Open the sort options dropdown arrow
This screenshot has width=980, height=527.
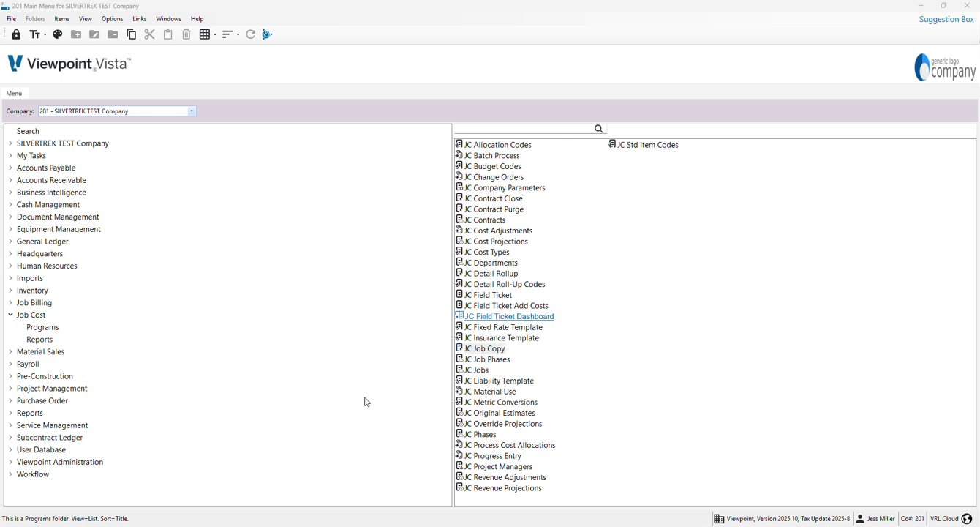[238, 34]
